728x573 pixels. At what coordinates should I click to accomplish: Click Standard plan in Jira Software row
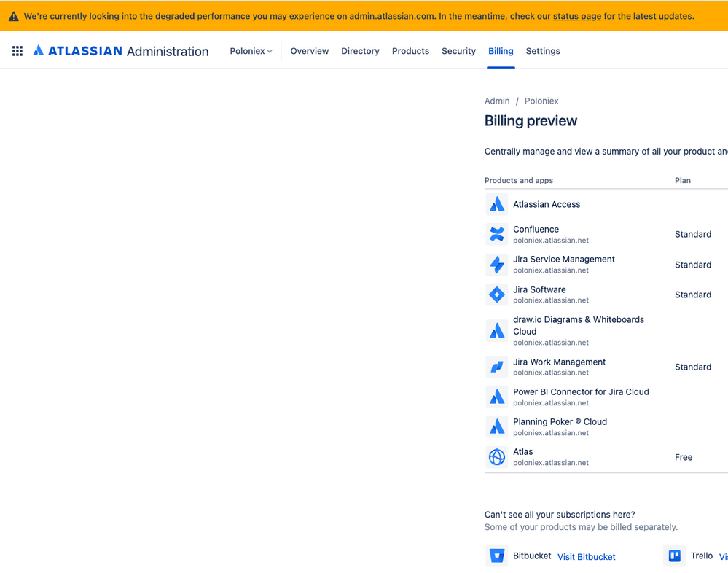(x=693, y=295)
